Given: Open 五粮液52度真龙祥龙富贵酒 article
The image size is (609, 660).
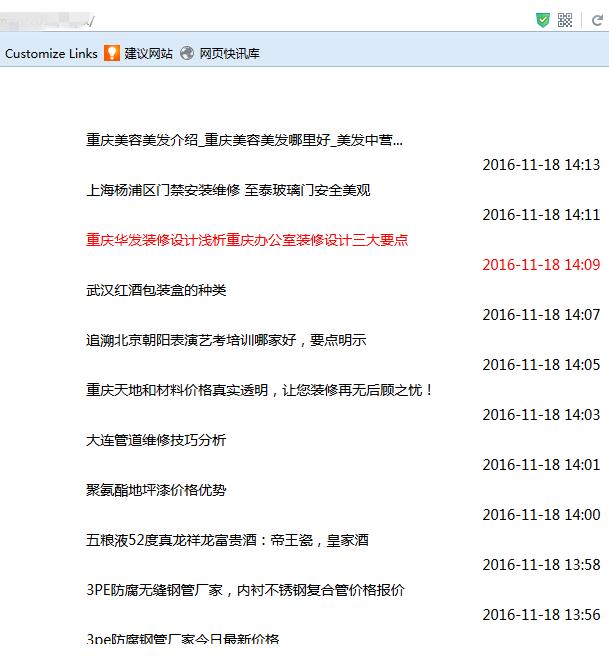Looking at the screenshot, I should pos(227,540).
